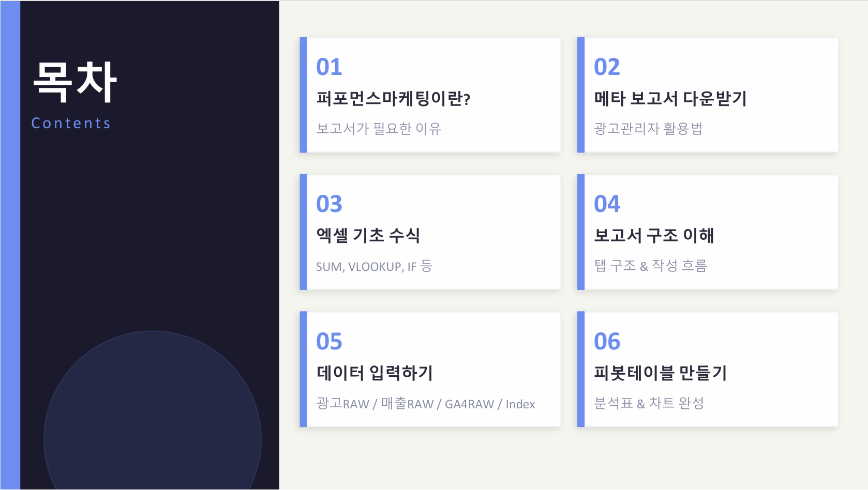
Task: Click the number 01 on the first card
Action: point(329,67)
